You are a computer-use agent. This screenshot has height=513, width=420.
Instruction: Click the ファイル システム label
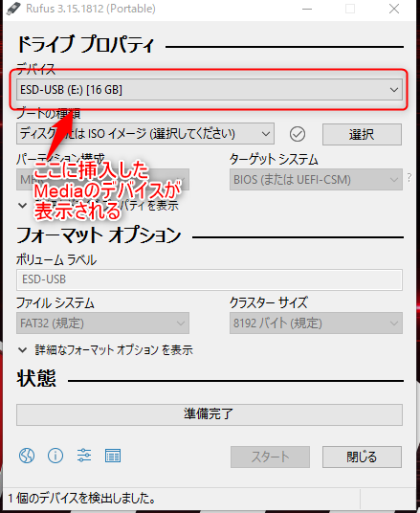click(55, 303)
